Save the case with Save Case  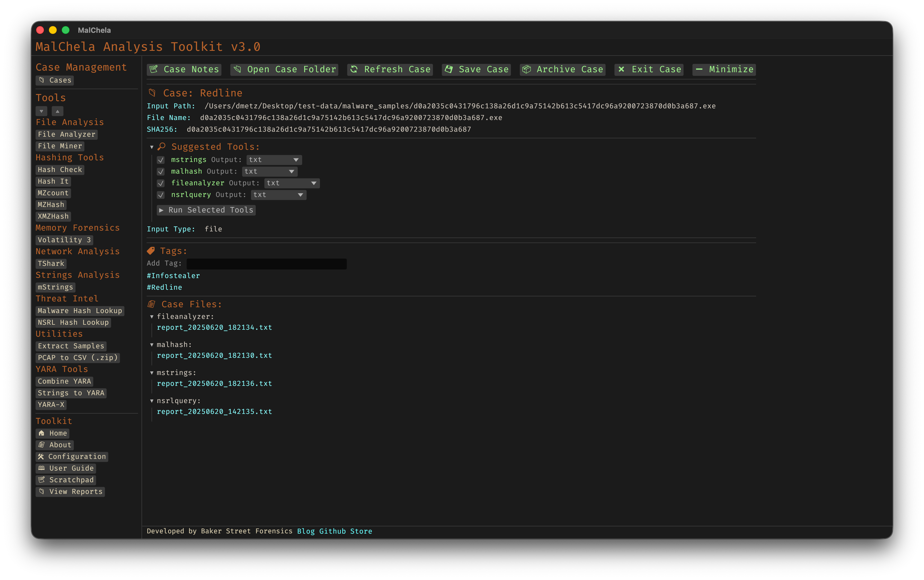[476, 69]
